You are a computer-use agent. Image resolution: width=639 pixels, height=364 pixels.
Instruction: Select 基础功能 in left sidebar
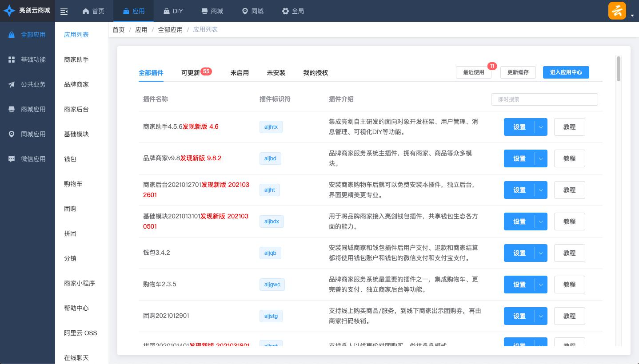28,59
